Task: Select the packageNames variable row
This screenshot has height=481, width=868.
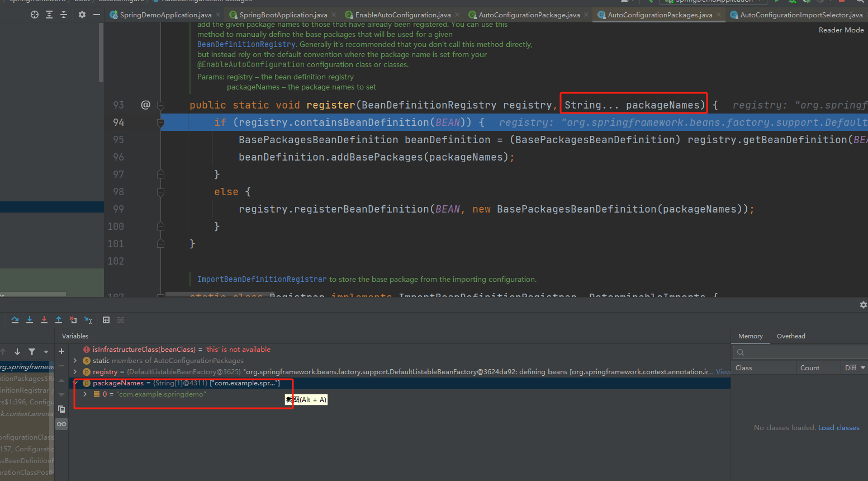Action: point(400,383)
